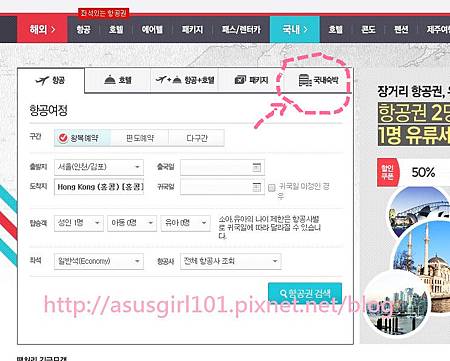Viewport: 450px width, 361px height.
Task: Open the 일반석(Economy) seat class dropdown
Action: (x=99, y=261)
